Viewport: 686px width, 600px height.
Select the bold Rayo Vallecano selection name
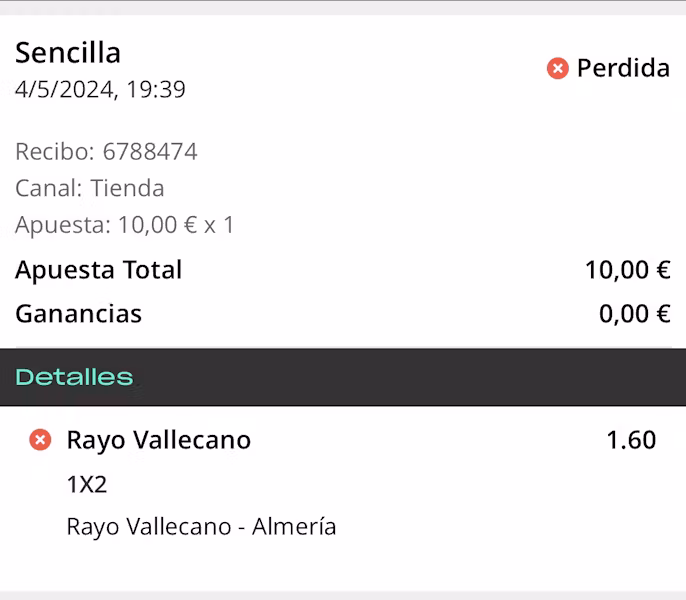158,440
